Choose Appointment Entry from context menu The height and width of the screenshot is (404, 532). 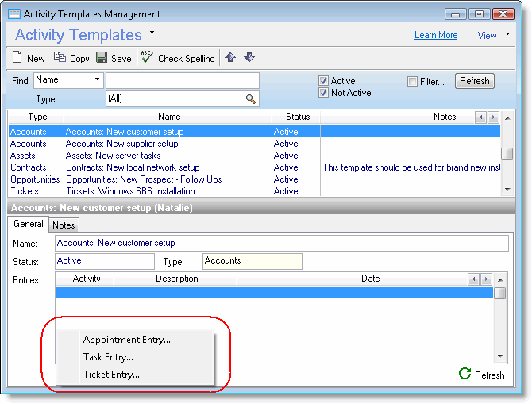point(127,340)
